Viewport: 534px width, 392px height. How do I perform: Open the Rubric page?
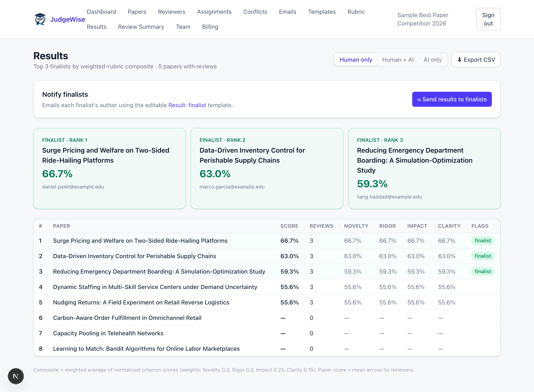[x=356, y=12]
